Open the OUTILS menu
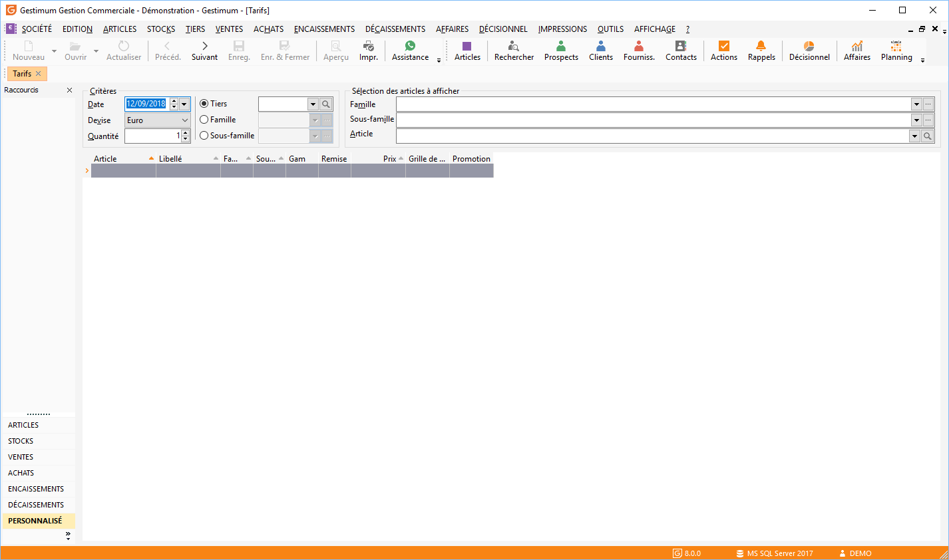This screenshot has height=560, width=949. 610,29
